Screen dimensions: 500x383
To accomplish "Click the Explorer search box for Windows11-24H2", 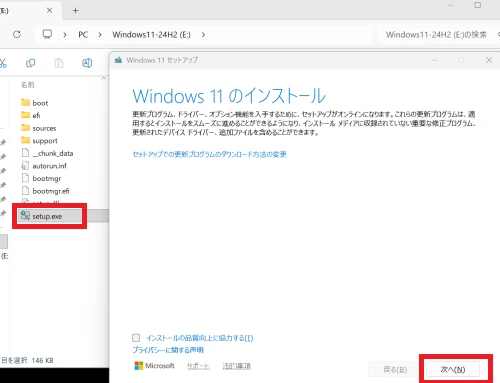I will coord(439,34).
